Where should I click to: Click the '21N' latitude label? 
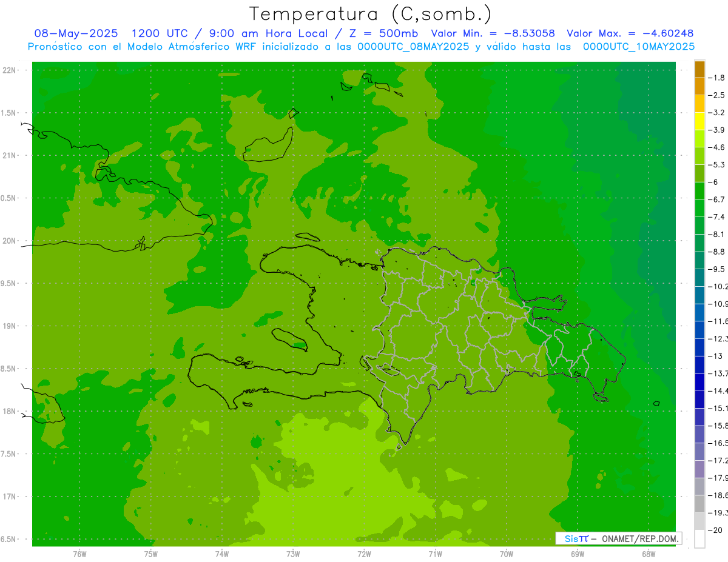8,155
